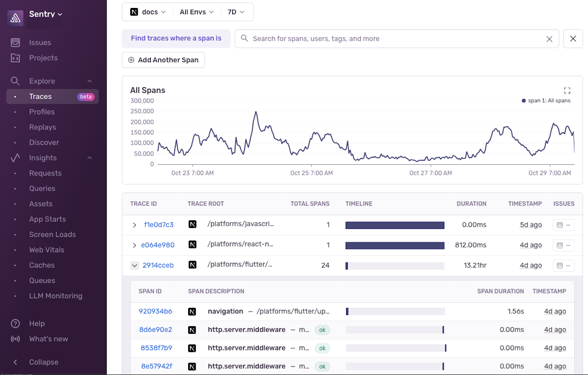The width and height of the screenshot is (588, 375).
Task: Expand trace f1e0d7c3 row
Action: (x=134, y=225)
